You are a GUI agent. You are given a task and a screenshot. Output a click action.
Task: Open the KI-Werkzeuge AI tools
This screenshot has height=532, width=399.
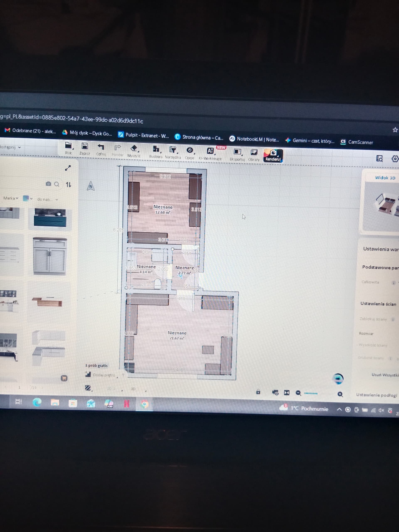[210, 151]
